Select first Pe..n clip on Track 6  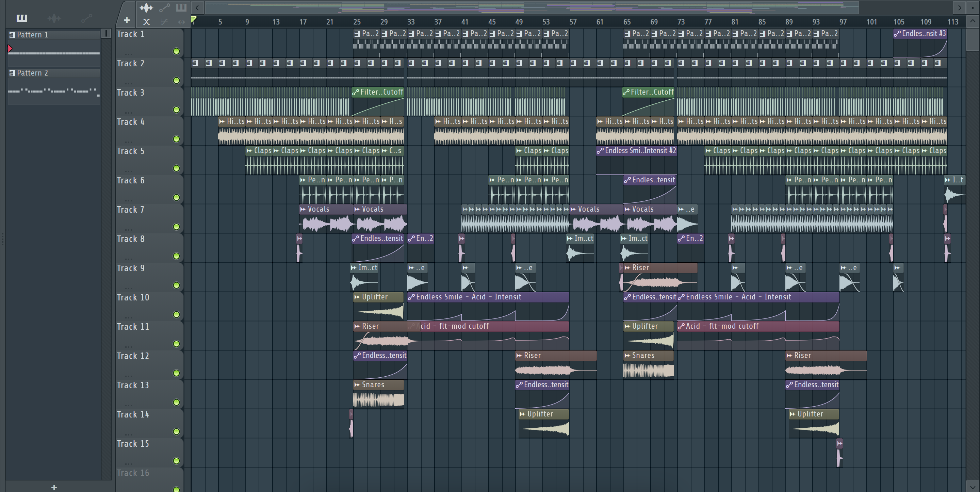pos(313,189)
